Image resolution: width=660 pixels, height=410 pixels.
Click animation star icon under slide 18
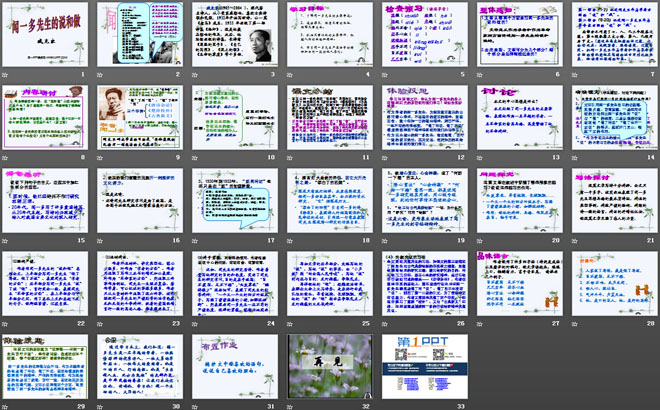tap(290, 240)
